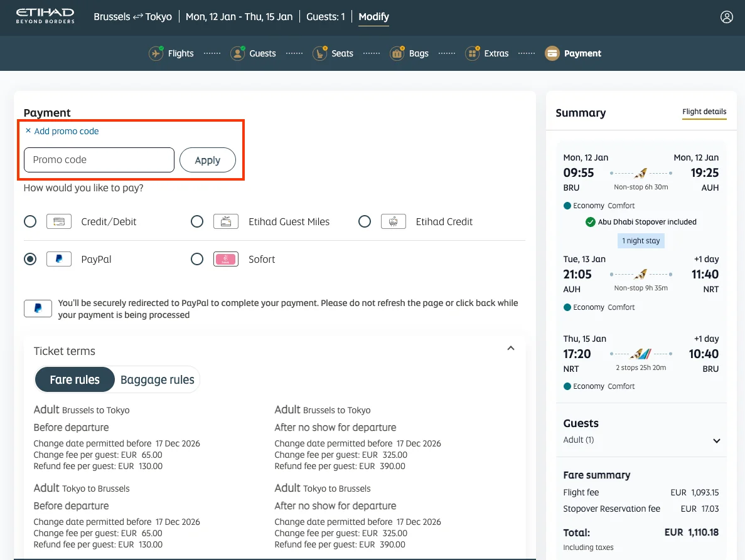Click the Payment step card icon
The height and width of the screenshot is (560, 745).
point(552,53)
